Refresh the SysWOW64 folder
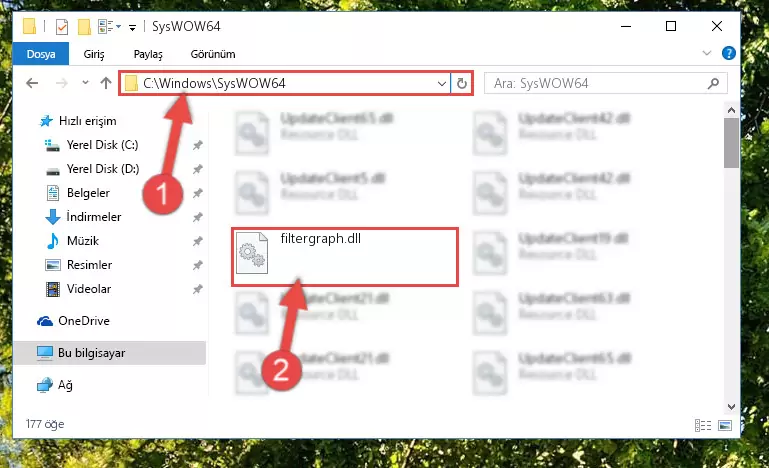 [x=461, y=83]
